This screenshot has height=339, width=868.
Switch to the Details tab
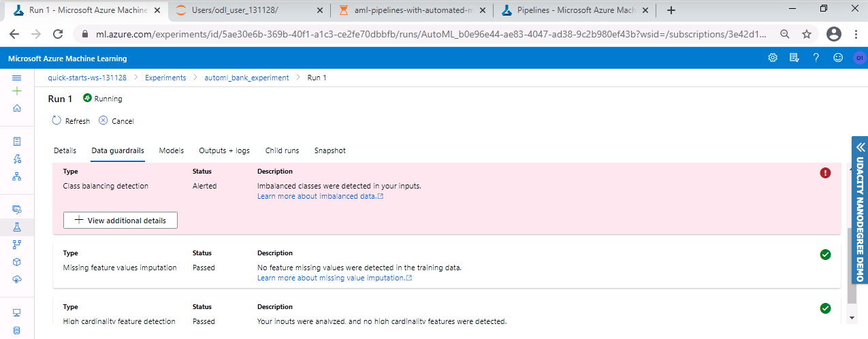pyautogui.click(x=65, y=150)
